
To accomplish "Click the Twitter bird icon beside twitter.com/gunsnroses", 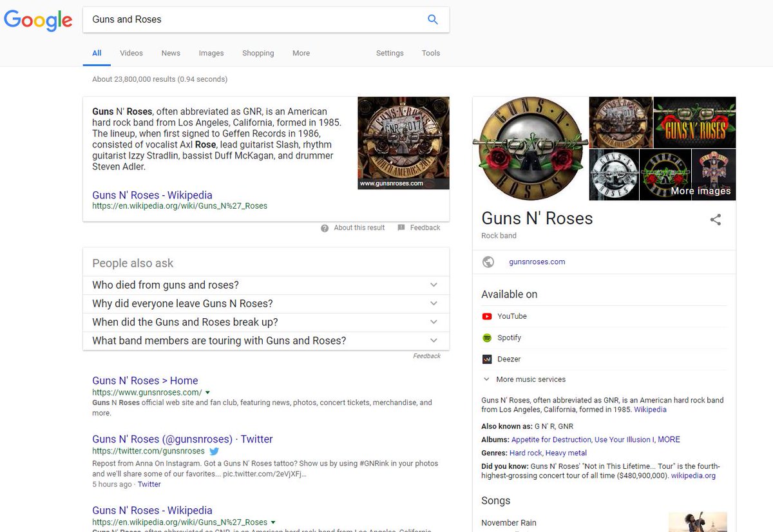I will [215, 451].
